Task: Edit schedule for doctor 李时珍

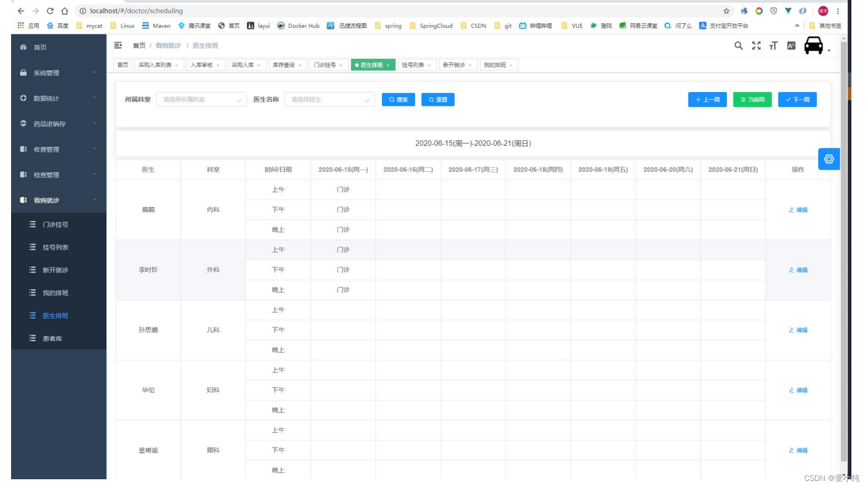Action: click(x=798, y=270)
